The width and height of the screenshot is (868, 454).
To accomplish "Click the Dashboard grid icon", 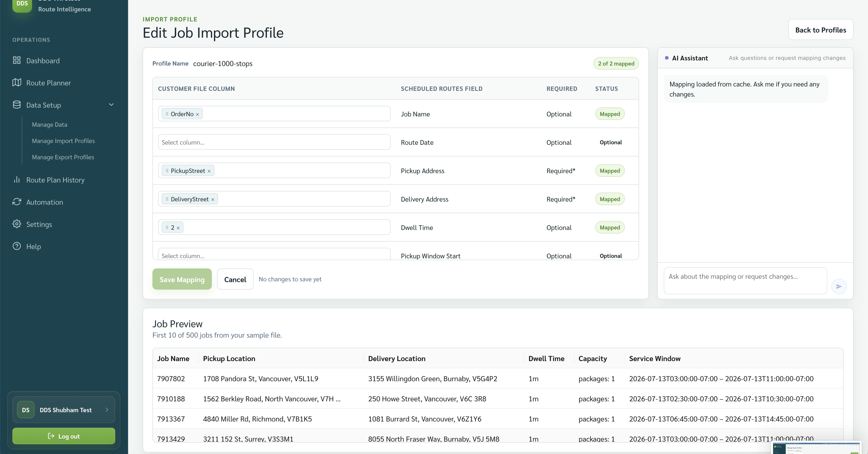I will 17,60.
